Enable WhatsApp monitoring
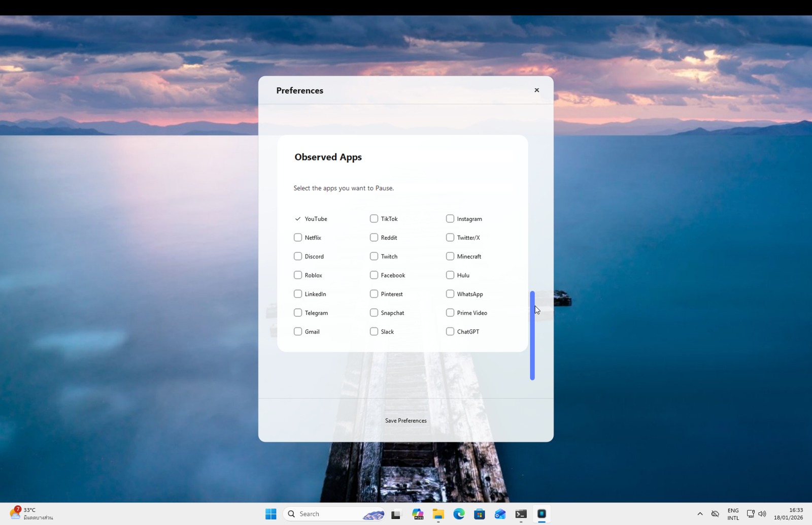 tap(450, 293)
